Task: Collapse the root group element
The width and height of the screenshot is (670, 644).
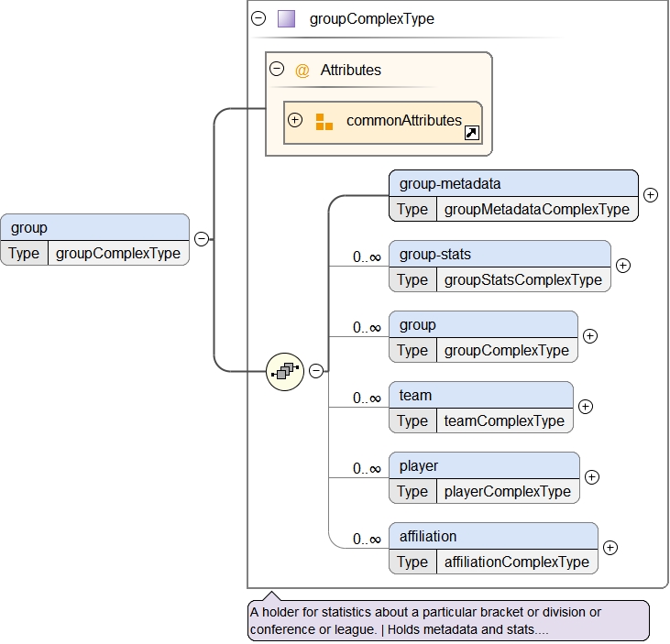Action: click(202, 239)
